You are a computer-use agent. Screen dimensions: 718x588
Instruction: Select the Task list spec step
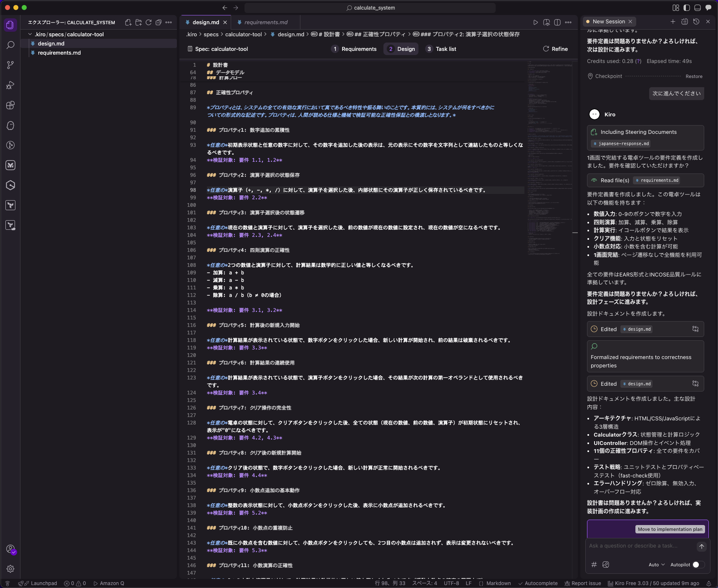point(441,49)
